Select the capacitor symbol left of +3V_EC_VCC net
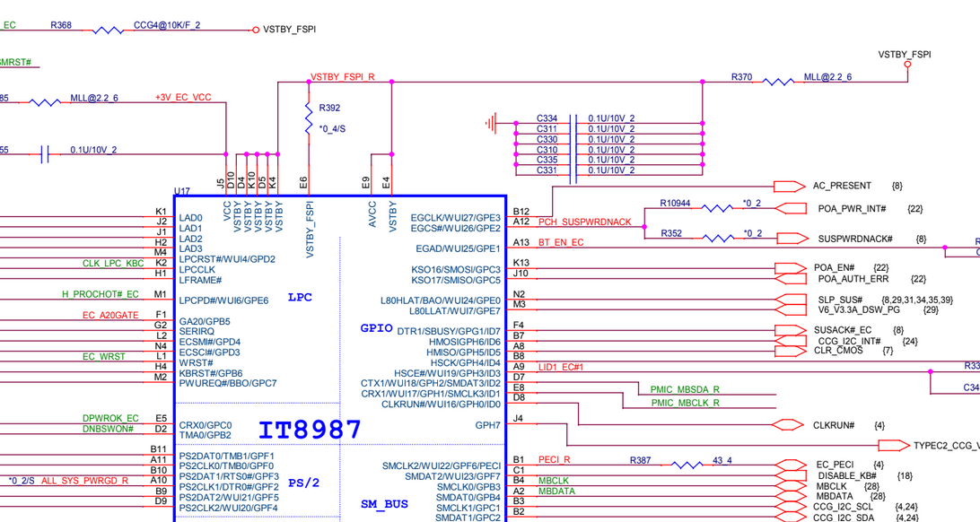980x522 pixels. click(x=44, y=154)
